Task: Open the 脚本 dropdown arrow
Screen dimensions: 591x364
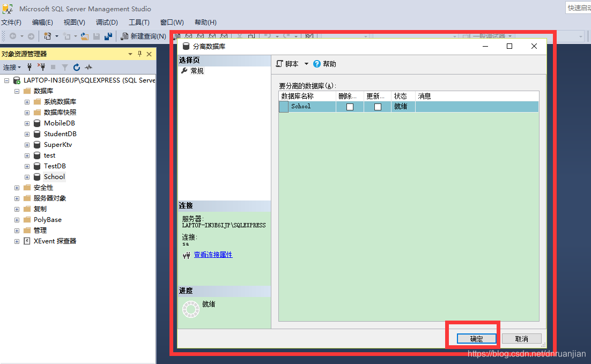Action: tap(306, 64)
